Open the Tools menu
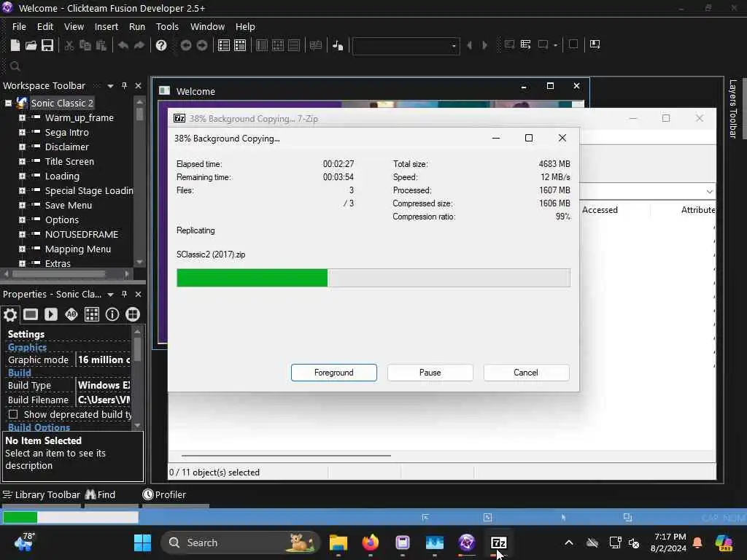 [x=167, y=27]
